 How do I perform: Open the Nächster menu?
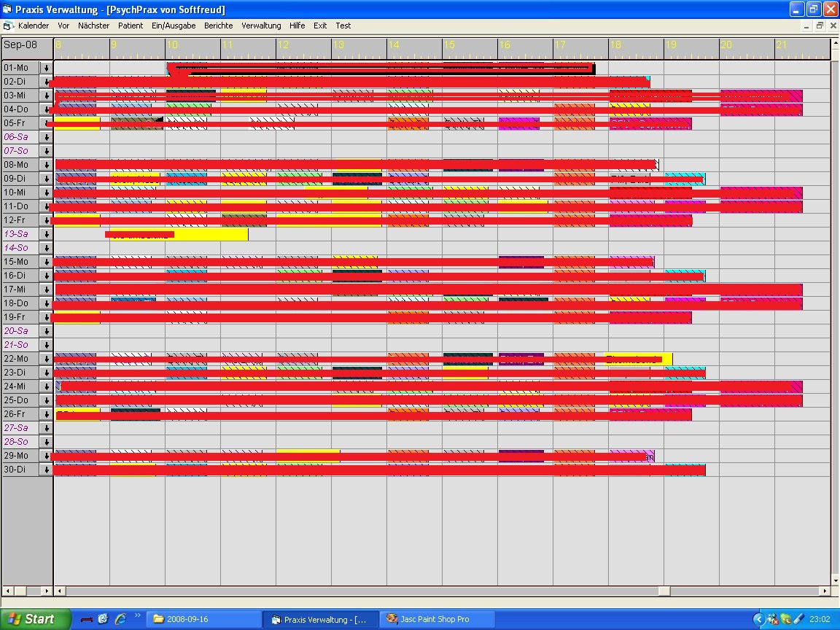coord(94,26)
